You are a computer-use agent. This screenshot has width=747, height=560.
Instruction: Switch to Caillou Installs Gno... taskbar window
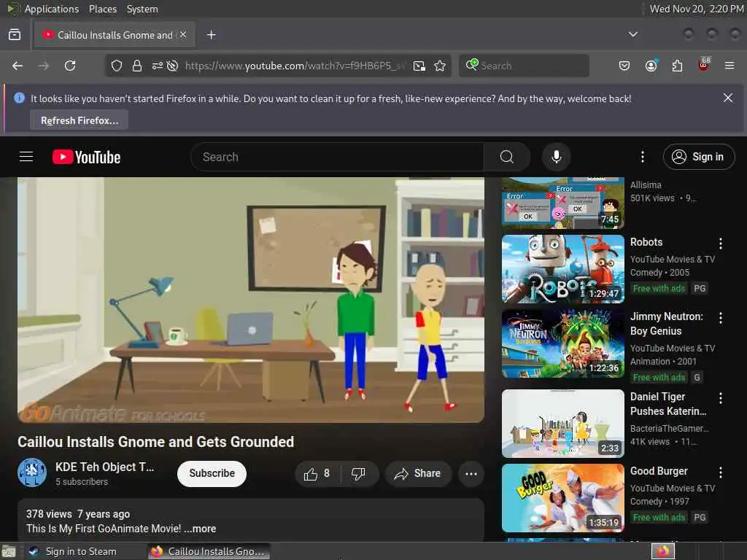click(209, 551)
